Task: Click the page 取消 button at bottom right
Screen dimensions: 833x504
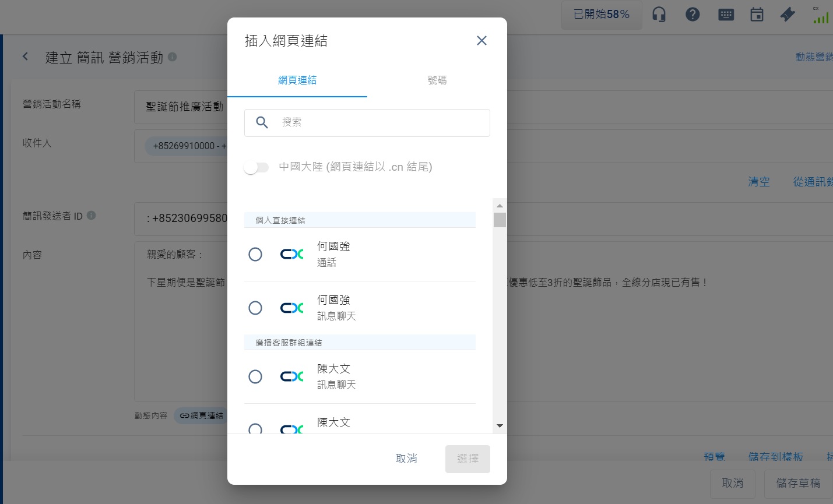Action: [x=733, y=483]
